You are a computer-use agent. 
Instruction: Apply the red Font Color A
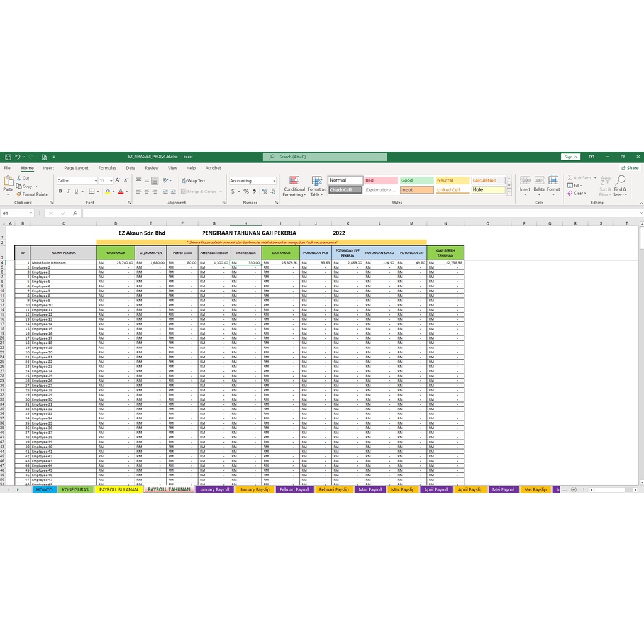(121, 191)
